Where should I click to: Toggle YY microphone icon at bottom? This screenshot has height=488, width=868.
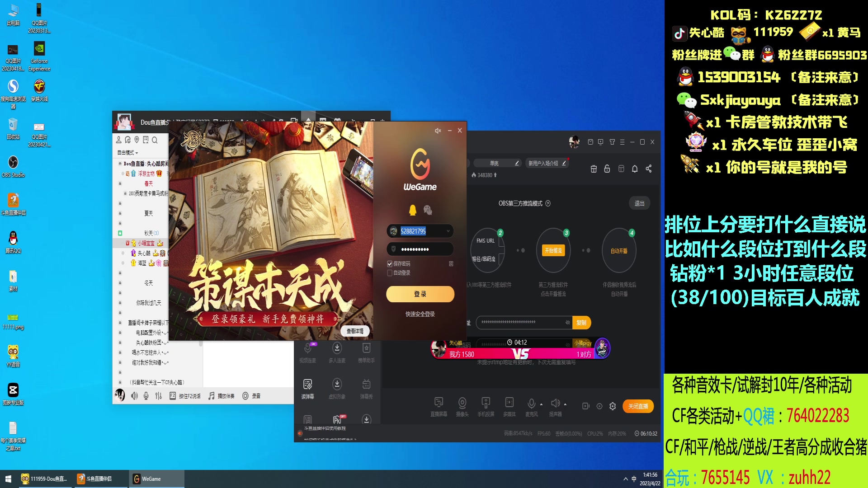point(146,396)
